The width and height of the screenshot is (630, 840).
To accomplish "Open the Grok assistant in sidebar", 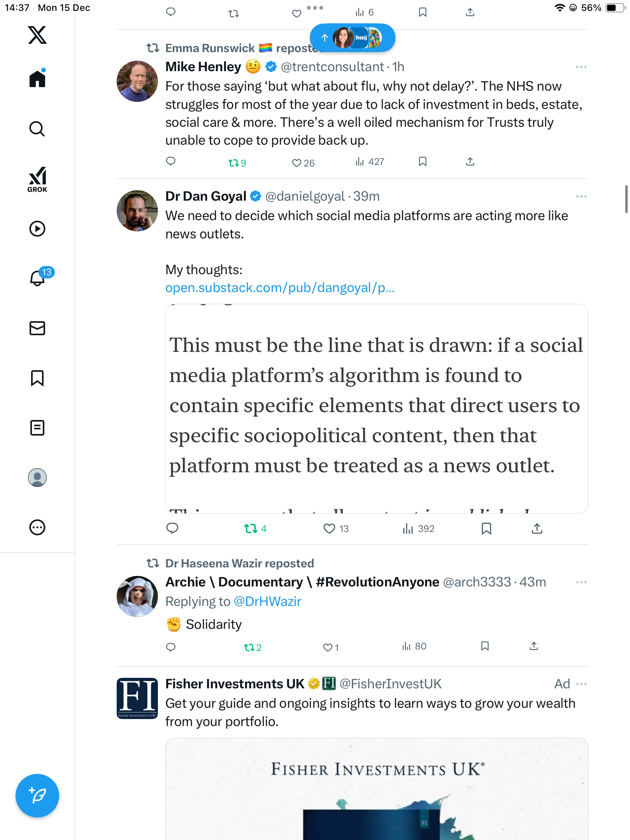I will 37,179.
